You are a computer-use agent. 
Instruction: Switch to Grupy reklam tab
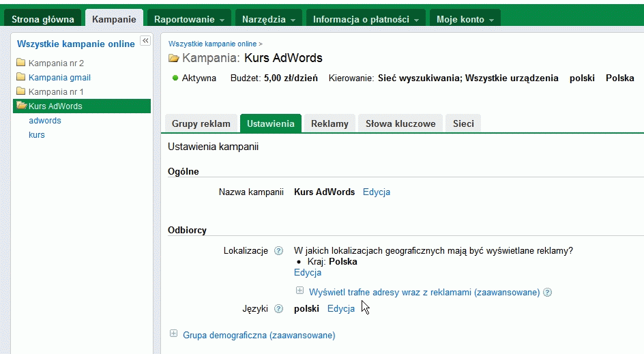201,123
